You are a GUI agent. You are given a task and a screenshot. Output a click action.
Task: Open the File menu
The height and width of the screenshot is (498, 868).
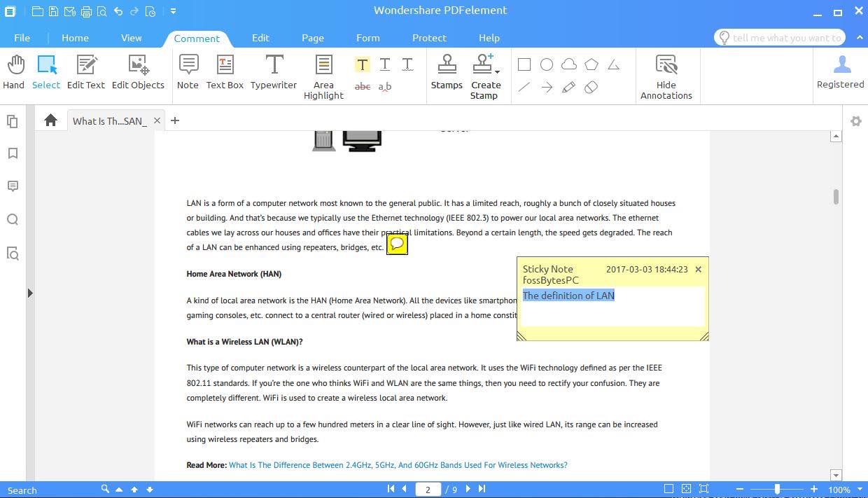click(22, 38)
